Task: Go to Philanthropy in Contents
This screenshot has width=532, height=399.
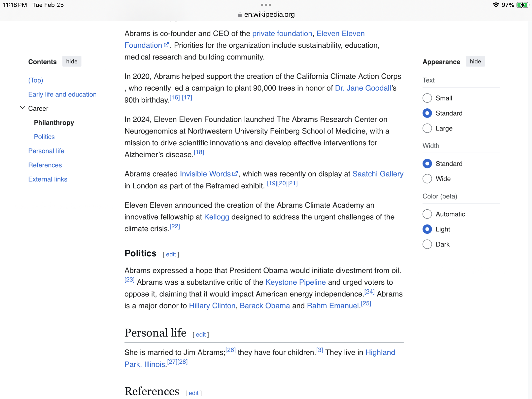Action: pos(54,123)
